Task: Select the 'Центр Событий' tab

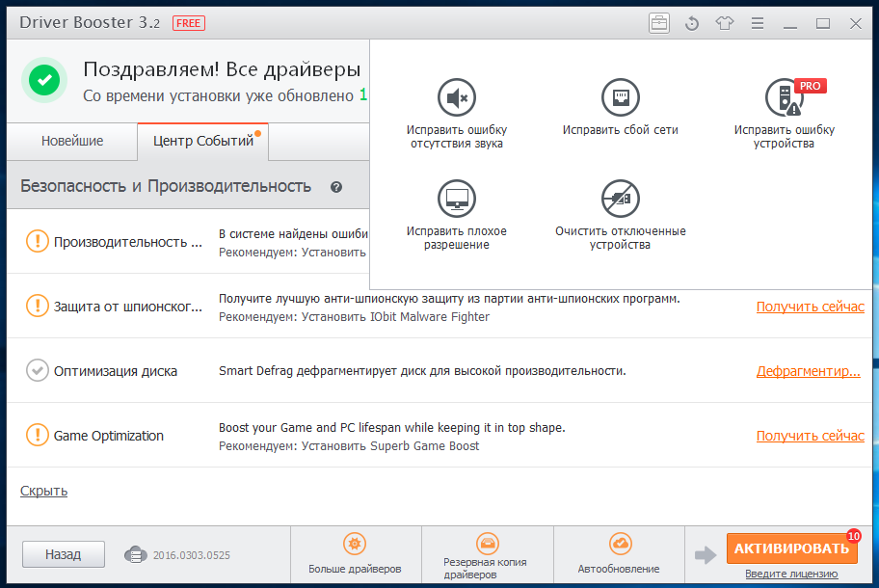Action: click(x=203, y=142)
